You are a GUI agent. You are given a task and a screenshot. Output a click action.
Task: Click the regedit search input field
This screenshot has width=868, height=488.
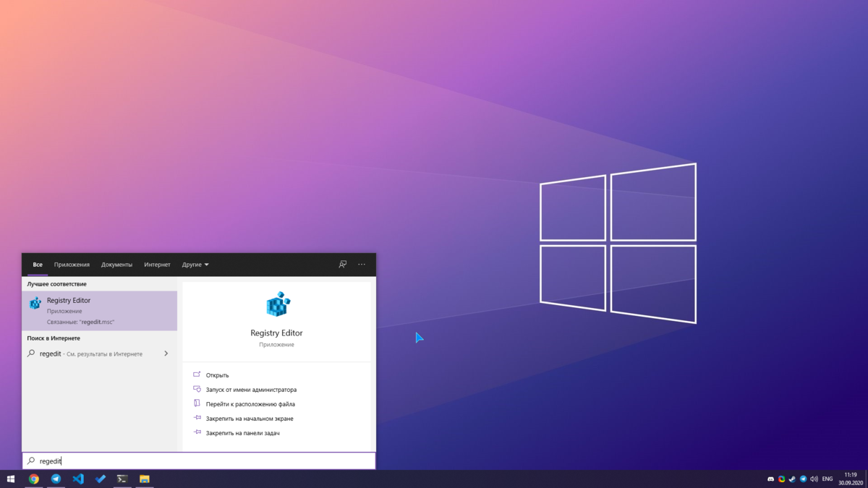point(199,461)
